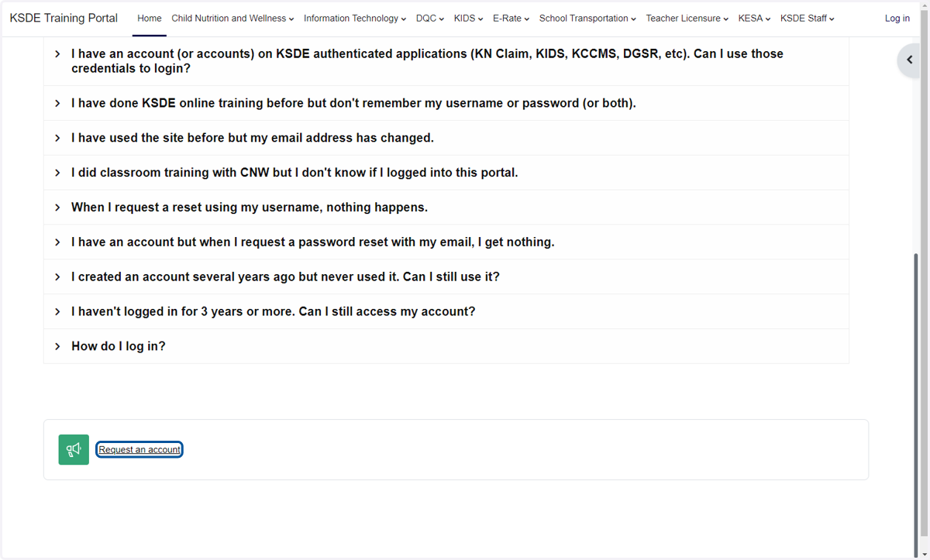Expand the 'How do I log in?' question

(446, 346)
